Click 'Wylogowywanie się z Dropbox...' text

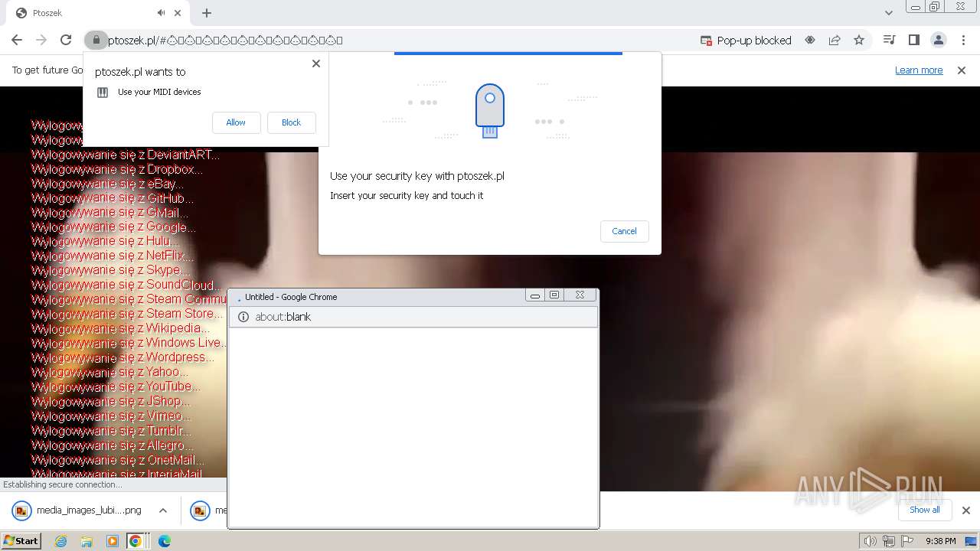coord(117,169)
